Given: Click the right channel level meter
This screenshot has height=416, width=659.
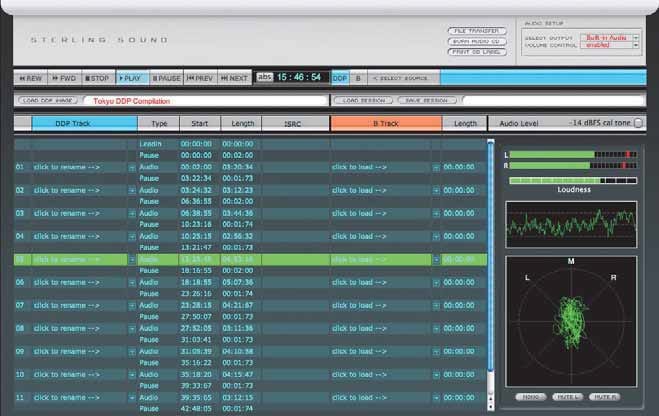Looking at the screenshot, I should [573, 166].
